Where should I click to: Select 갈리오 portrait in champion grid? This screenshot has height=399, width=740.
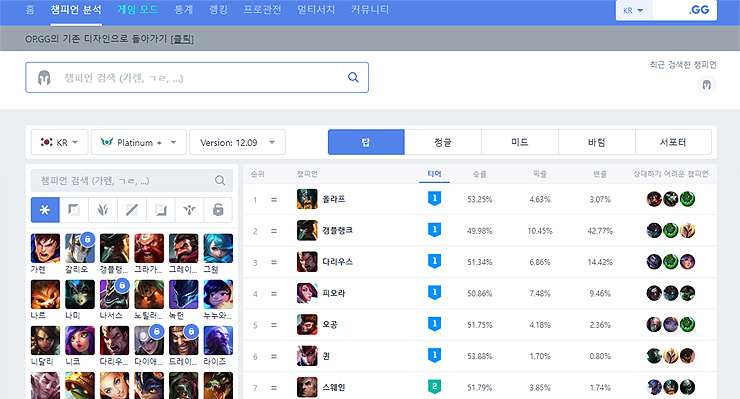pyautogui.click(x=80, y=248)
